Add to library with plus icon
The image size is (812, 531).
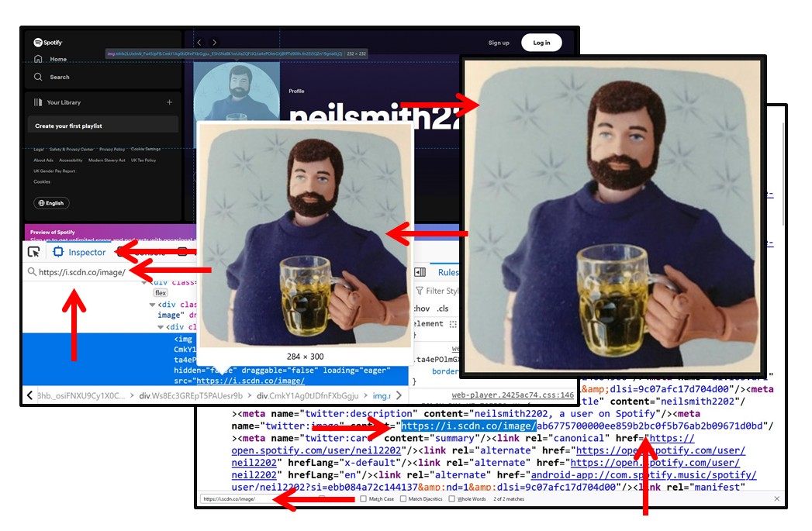point(169,102)
